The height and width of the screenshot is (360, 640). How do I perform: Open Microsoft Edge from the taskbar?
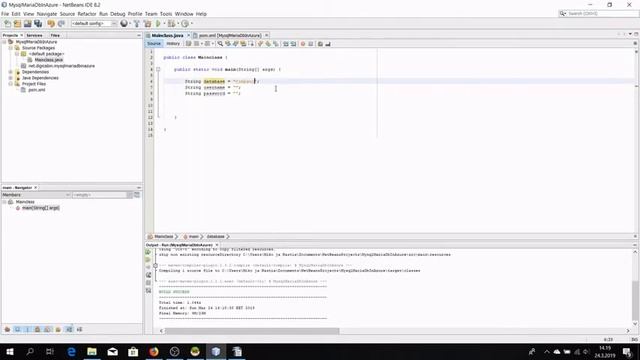pyautogui.click(x=71, y=351)
